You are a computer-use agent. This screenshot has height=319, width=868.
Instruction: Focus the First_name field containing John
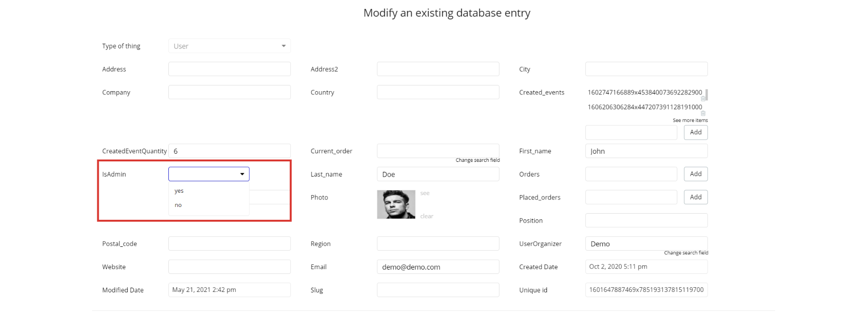click(646, 151)
